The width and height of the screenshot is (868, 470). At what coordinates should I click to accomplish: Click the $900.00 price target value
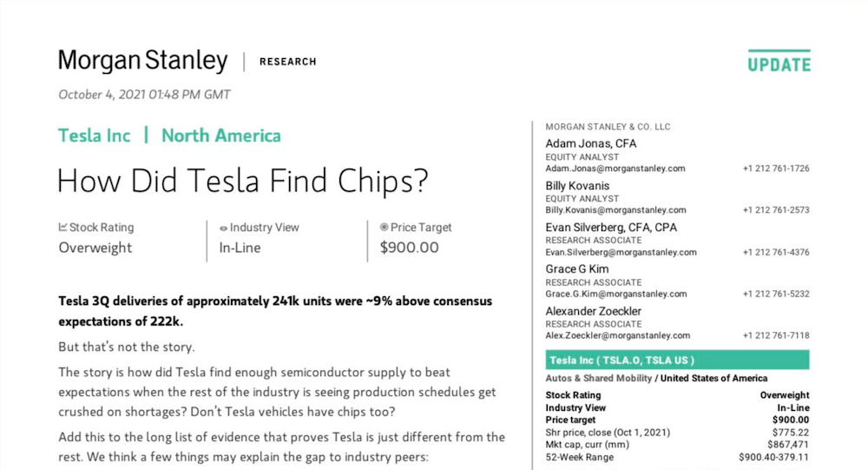click(409, 248)
